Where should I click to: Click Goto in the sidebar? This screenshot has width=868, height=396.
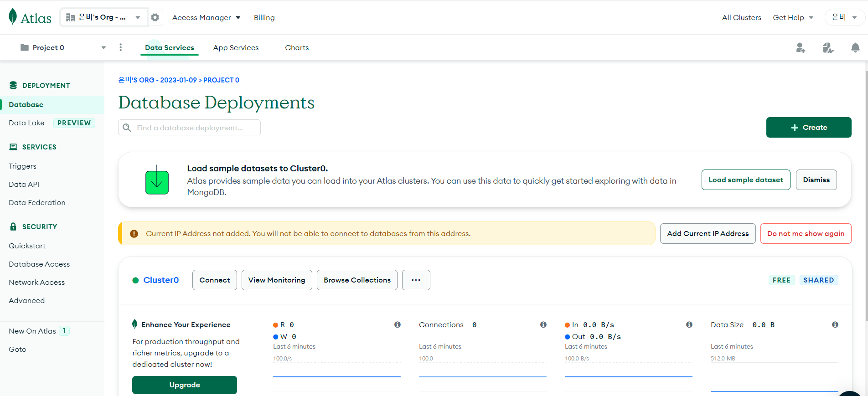click(x=17, y=349)
